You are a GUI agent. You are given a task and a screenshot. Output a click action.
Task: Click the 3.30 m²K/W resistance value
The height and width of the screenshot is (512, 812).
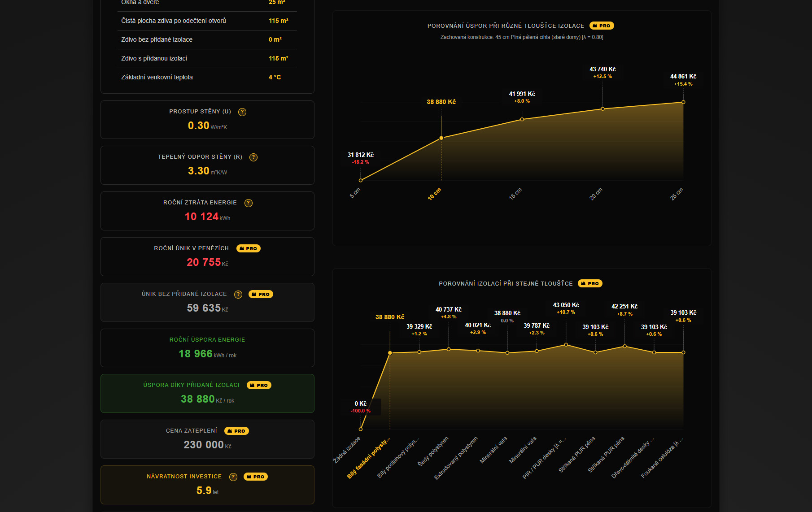click(207, 171)
